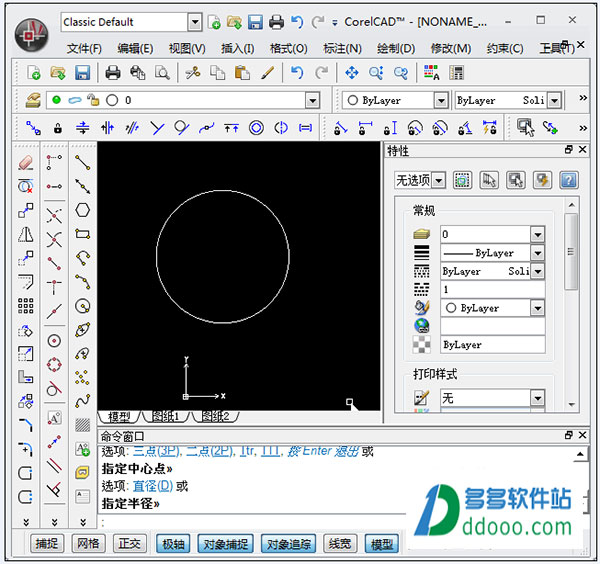Select the Hatch fill tool
The height and width of the screenshot is (564, 600).
click(82, 425)
